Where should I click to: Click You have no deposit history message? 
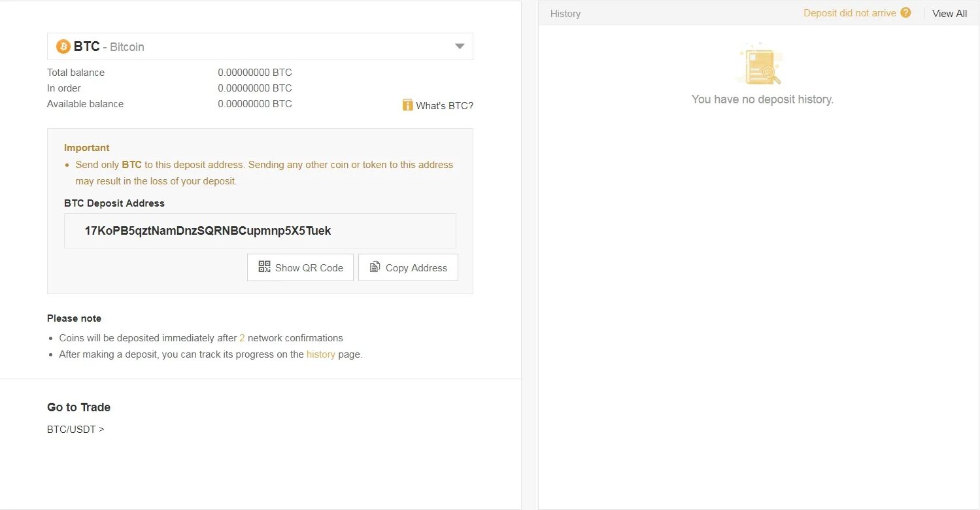pyautogui.click(x=762, y=99)
